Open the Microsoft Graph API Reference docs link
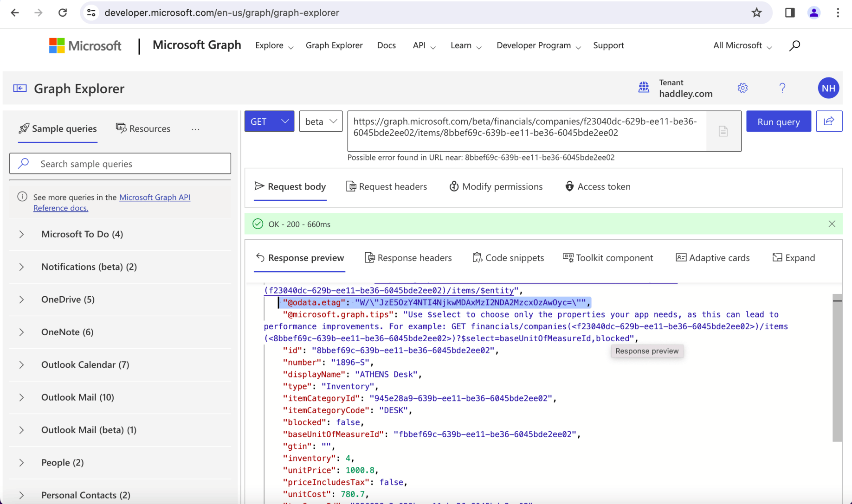Image resolution: width=852 pixels, height=504 pixels. point(155,198)
